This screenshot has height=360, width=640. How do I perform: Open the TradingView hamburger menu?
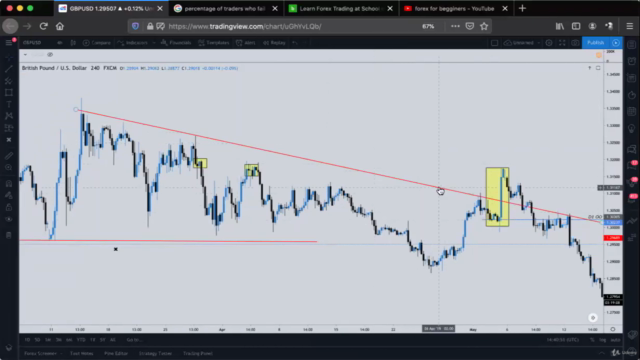point(9,42)
